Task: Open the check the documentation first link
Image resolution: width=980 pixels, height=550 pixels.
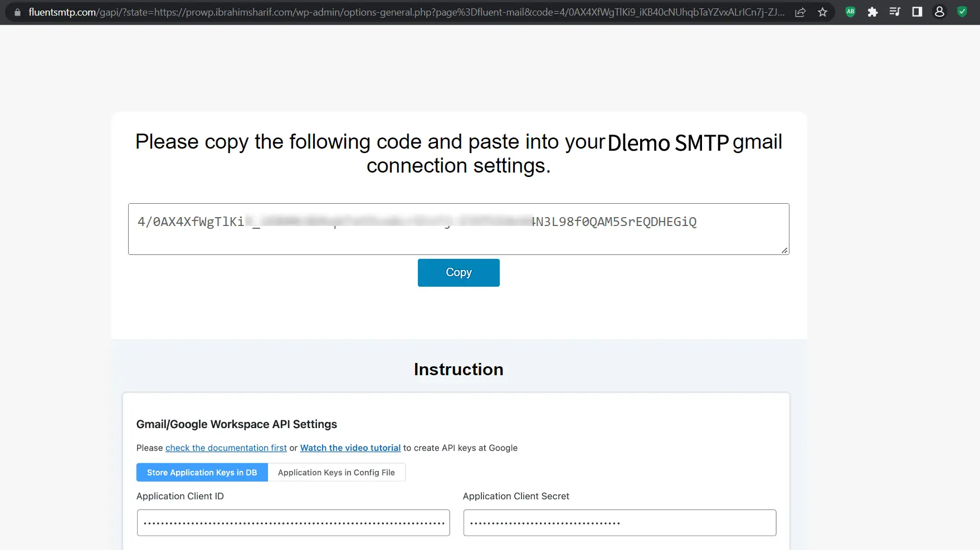Action: tap(226, 448)
